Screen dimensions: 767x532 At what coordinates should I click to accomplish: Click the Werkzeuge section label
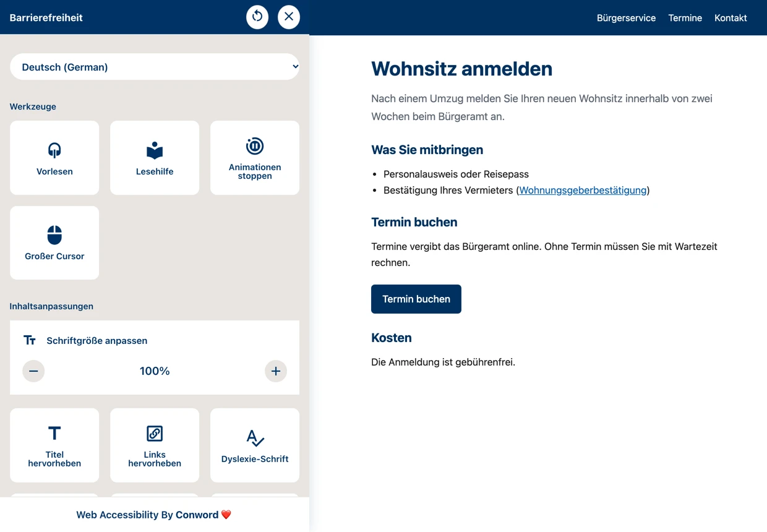(33, 106)
